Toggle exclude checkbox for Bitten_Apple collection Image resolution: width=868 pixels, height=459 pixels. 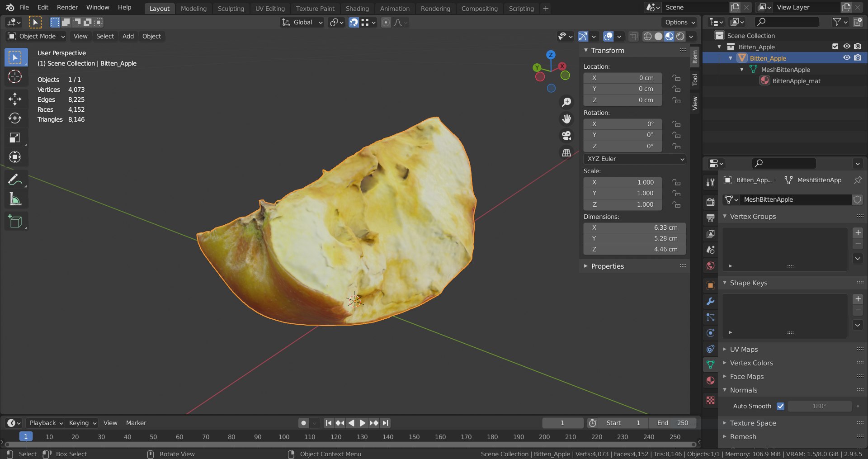point(835,47)
